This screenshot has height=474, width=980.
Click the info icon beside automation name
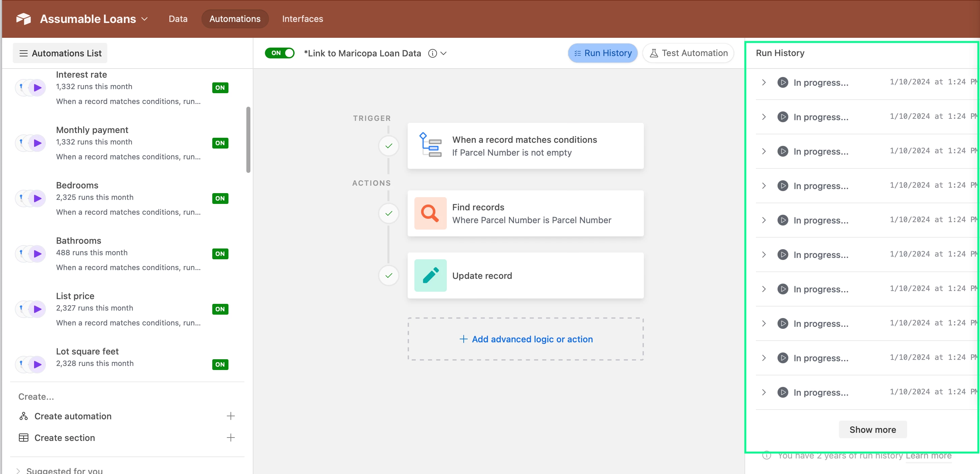coord(432,53)
